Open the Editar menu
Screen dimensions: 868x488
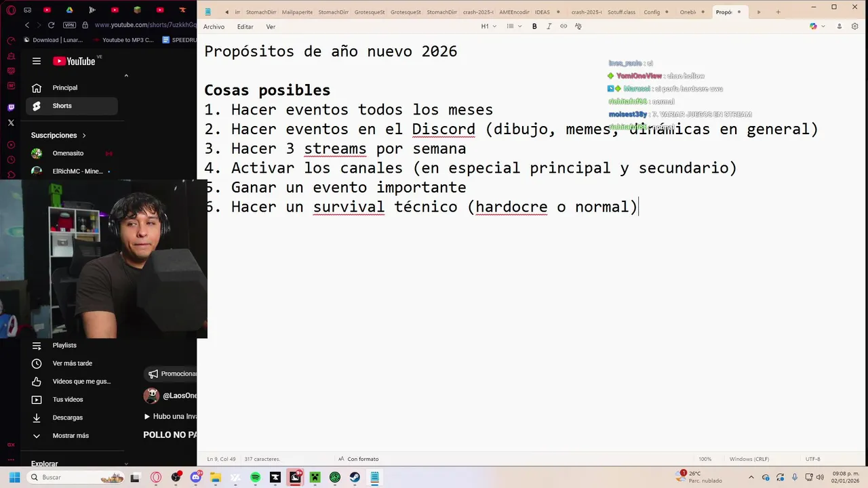(245, 26)
